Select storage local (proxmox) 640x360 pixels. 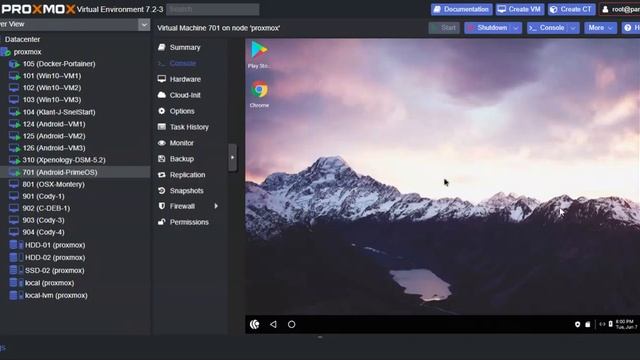click(x=49, y=283)
